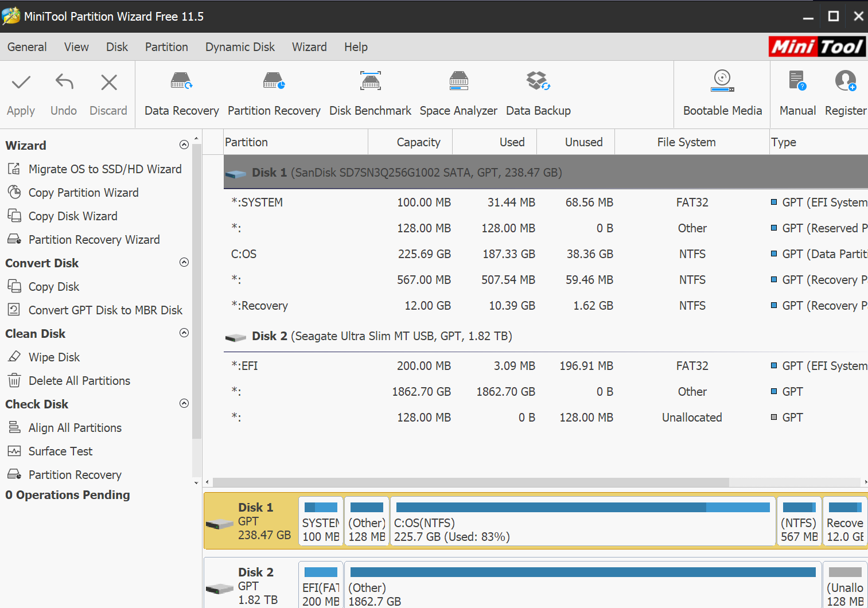Open the Data Backup tool
868x608 pixels.
tap(538, 95)
